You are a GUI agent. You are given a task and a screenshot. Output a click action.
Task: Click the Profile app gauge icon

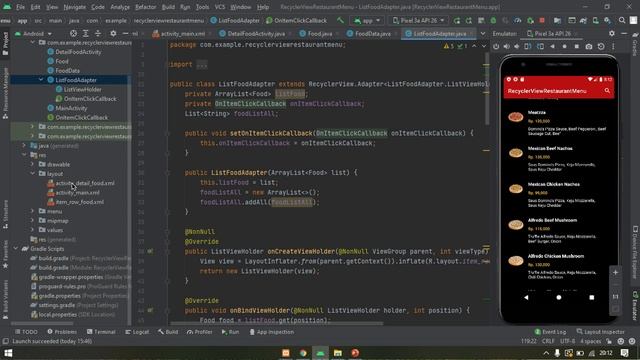(518, 20)
